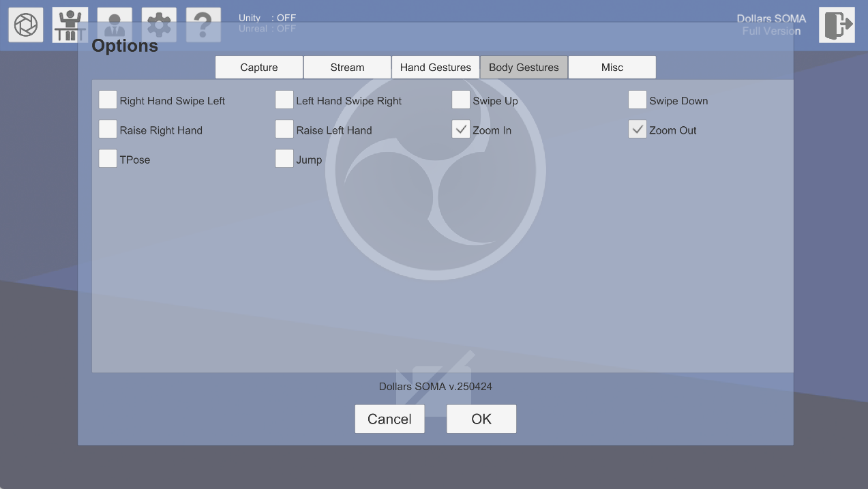868x489 pixels.
Task: Disable the Zoom Out checkbox
Action: click(x=638, y=130)
